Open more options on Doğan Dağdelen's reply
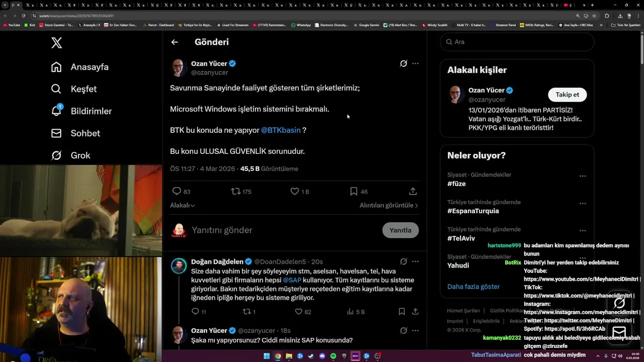 point(415,261)
